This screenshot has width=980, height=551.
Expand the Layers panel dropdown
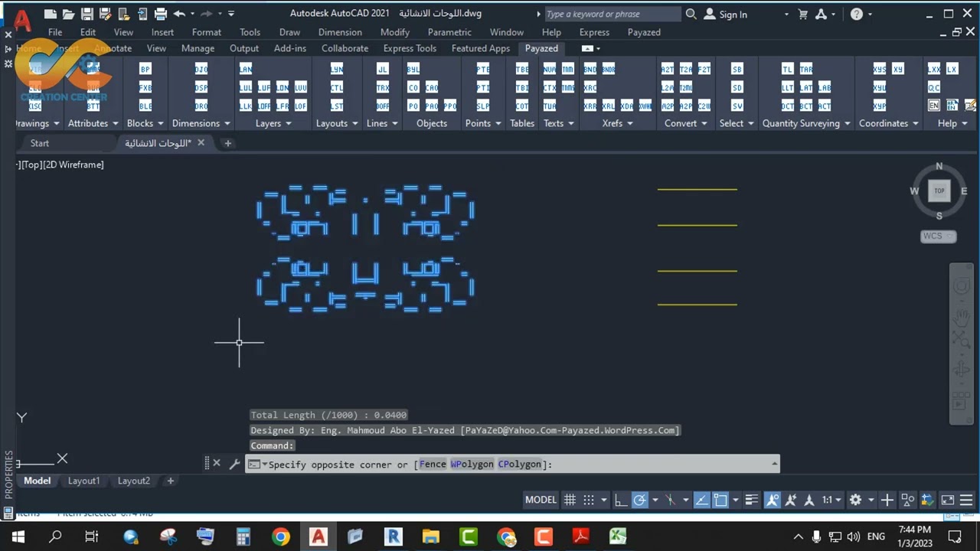(x=288, y=123)
